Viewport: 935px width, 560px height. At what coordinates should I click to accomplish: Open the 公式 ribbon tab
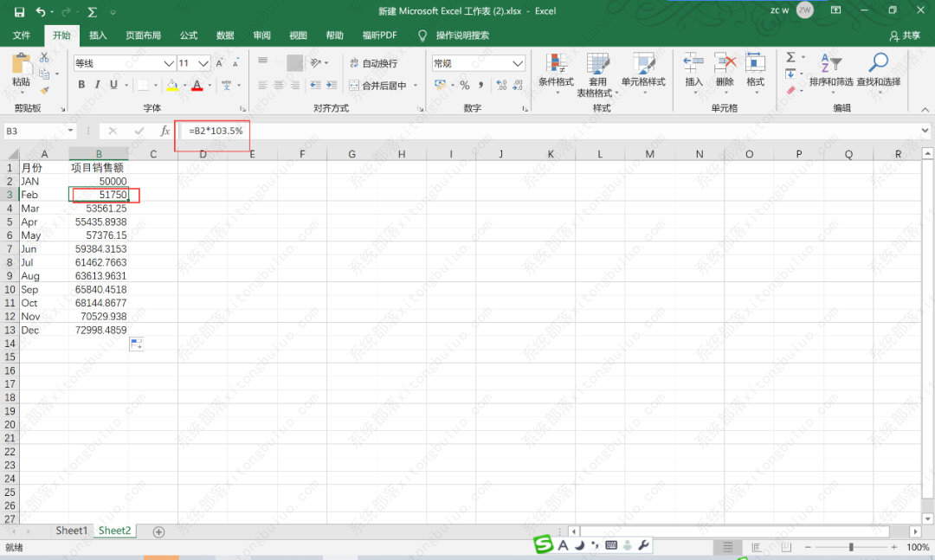point(188,35)
